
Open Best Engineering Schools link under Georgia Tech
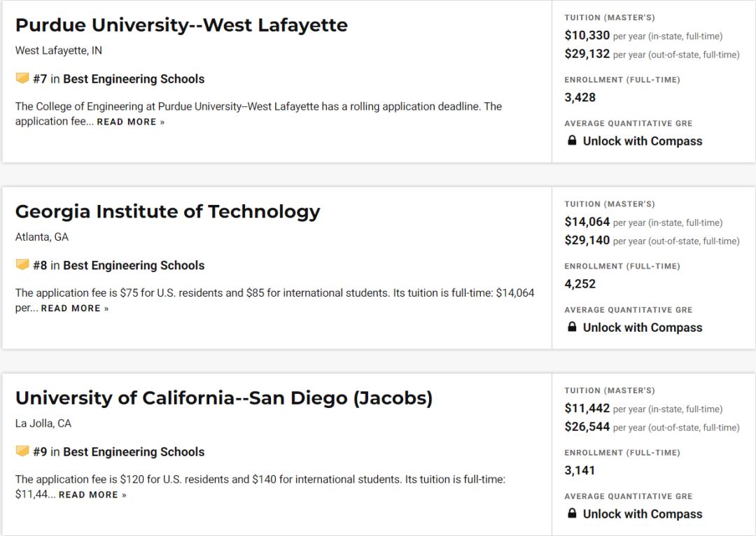pos(134,266)
